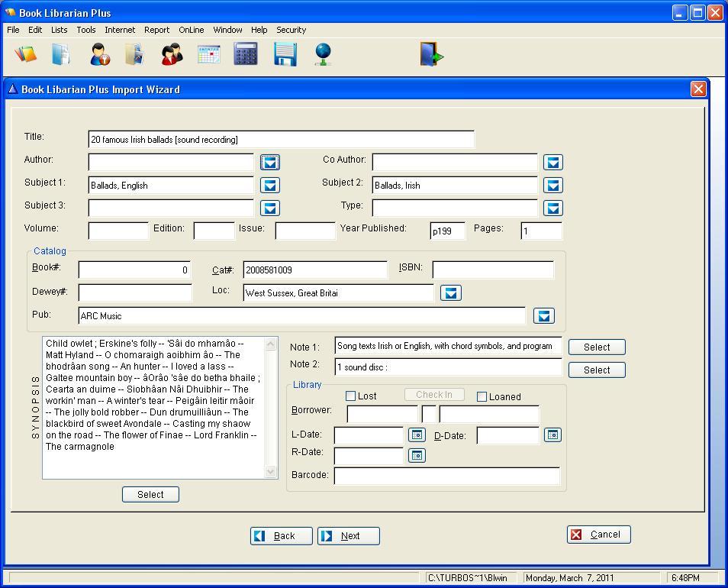Viewport: 728px width, 588px height.
Task: Click the two-people borrowers icon
Action: pos(172,54)
